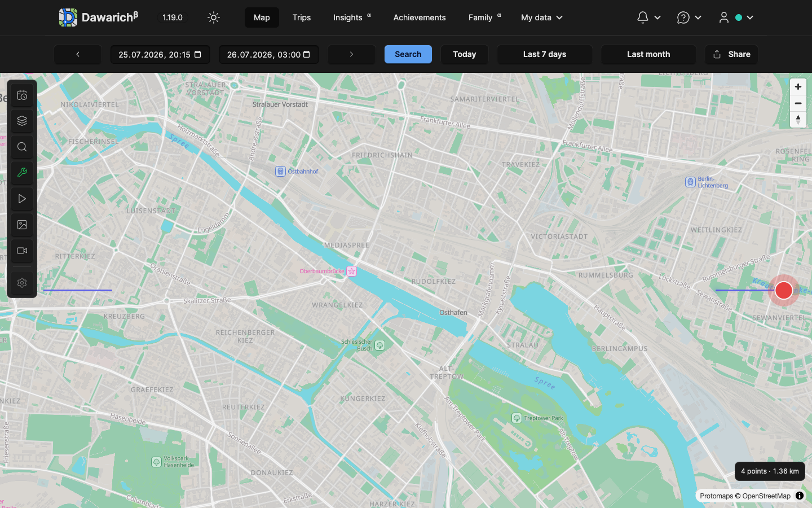Open the Family page

pos(484,17)
